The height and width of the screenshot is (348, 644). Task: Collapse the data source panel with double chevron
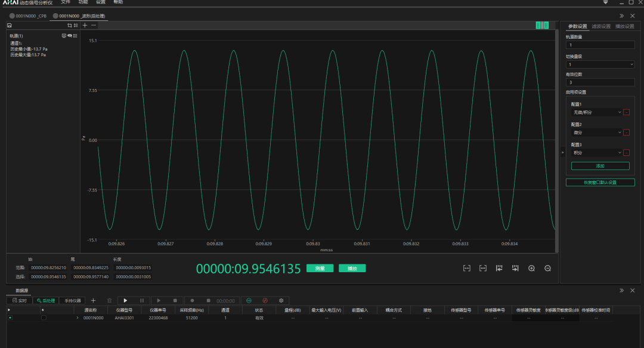click(x=621, y=291)
